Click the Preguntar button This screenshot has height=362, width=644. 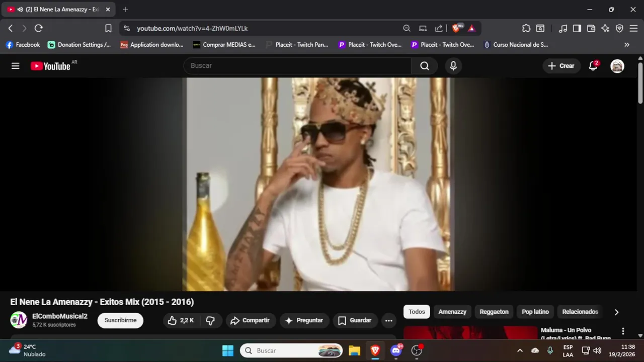click(x=304, y=320)
